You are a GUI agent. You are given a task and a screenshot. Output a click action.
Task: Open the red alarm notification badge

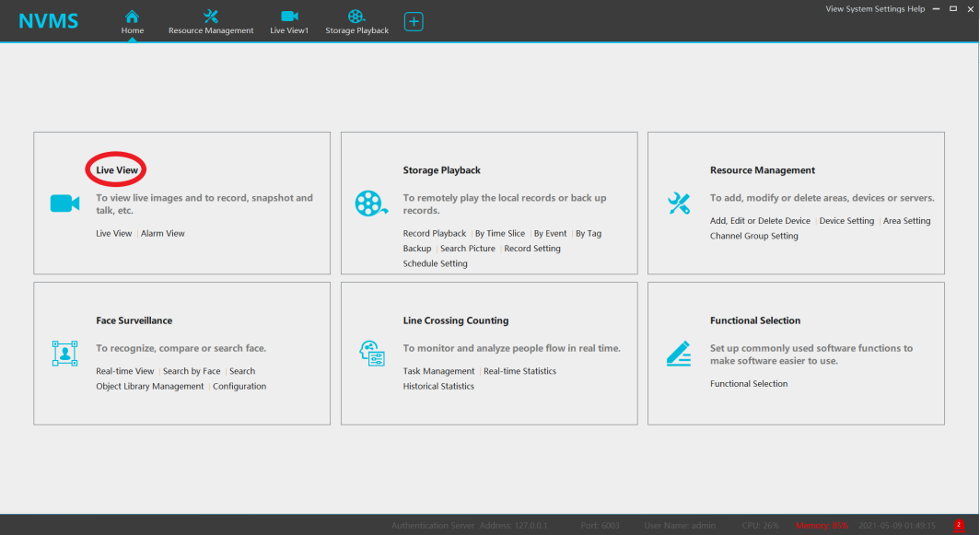point(959,525)
